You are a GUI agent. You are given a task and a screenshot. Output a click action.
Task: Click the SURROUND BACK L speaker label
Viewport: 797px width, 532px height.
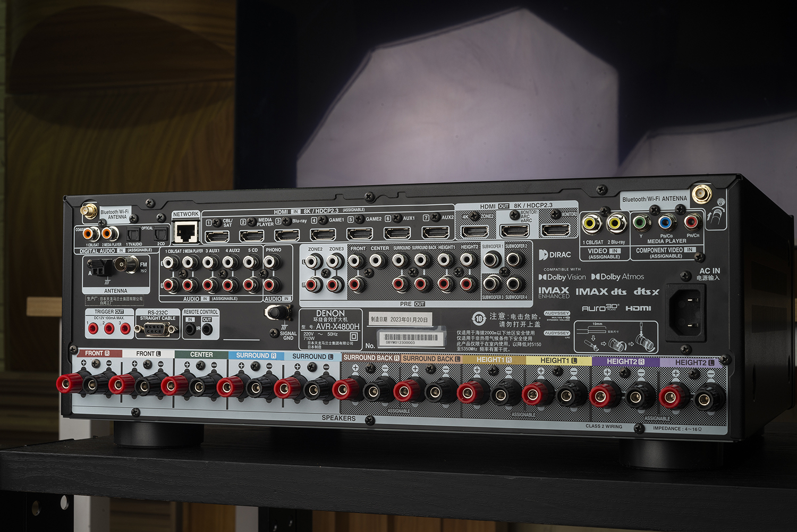431,359
